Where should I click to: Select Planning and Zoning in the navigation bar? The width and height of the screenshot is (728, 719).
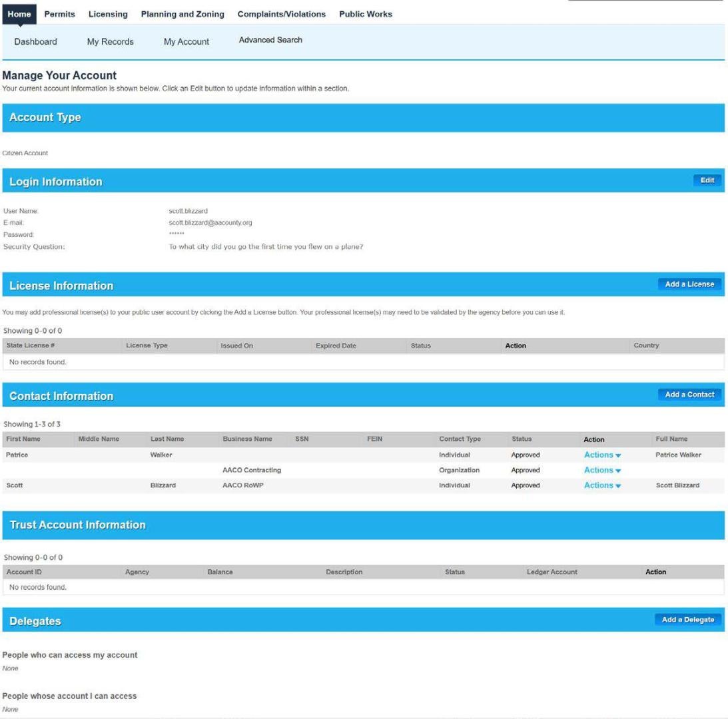182,13
